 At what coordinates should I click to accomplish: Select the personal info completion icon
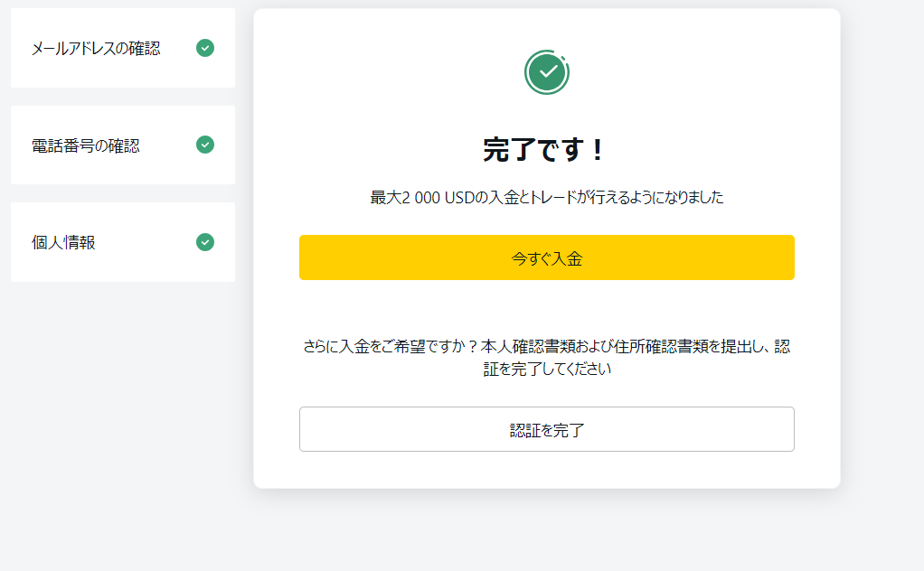(x=205, y=242)
